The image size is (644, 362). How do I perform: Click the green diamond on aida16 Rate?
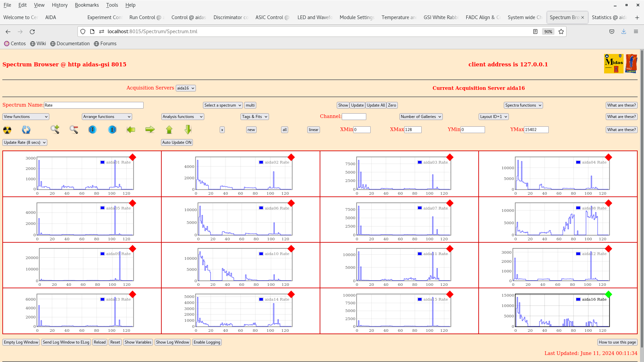coord(608,294)
